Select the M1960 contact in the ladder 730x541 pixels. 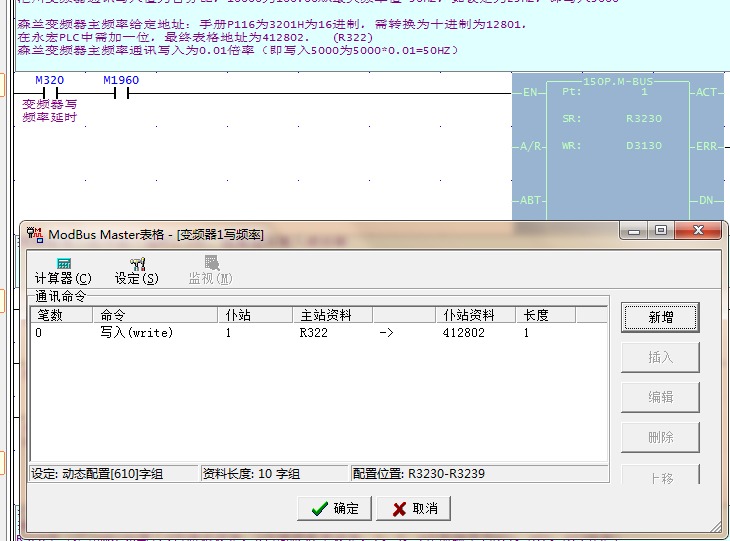point(121,94)
